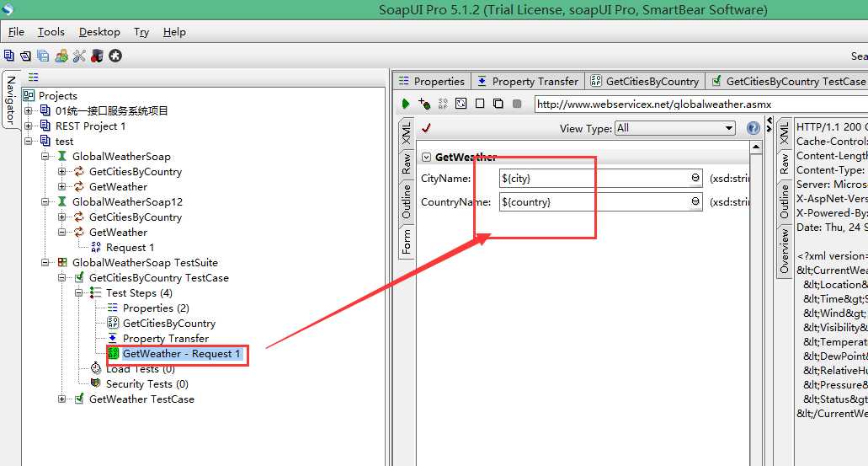Click the property icon in CountryName field
This screenshot has height=466, width=868.
pos(695,201)
